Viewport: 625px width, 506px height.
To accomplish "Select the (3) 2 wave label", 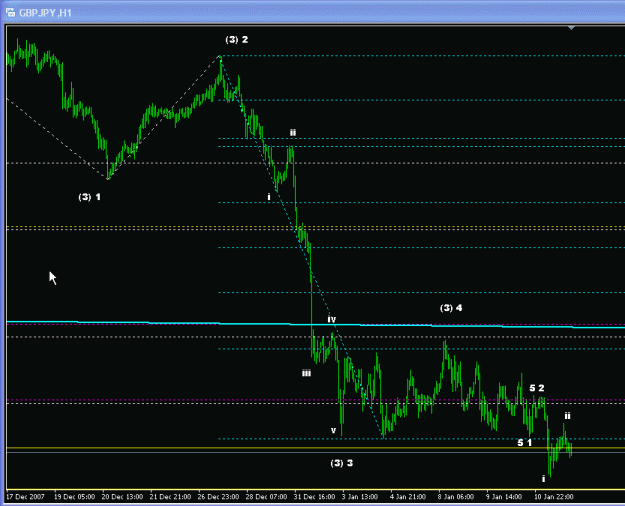I will point(237,39).
